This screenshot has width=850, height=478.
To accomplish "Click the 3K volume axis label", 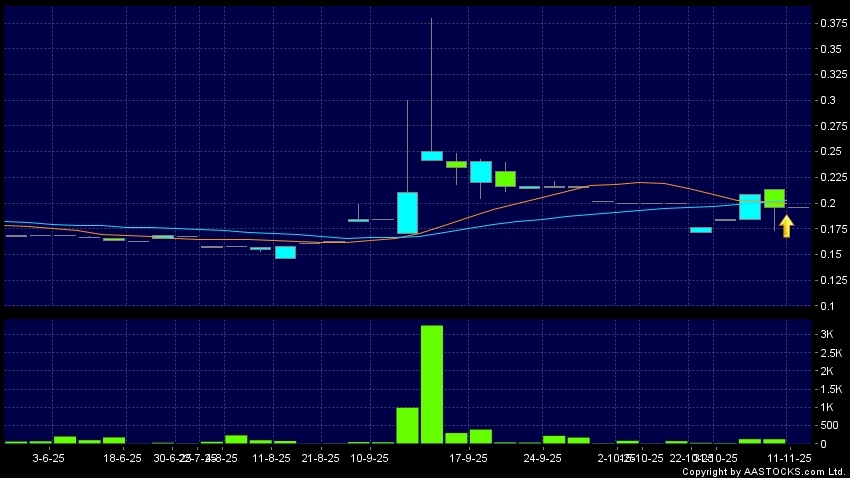I will pyautogui.click(x=828, y=334).
